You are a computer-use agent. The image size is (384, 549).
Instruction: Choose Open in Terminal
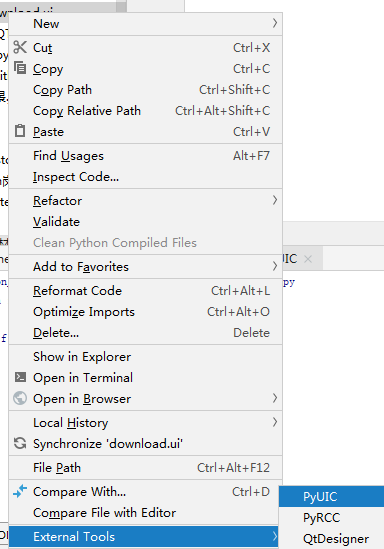[145, 377]
